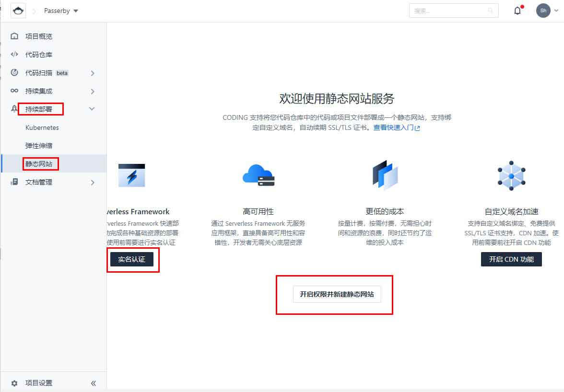The image size is (564, 392).
Task: Click the code scan beta icon
Action: tap(14, 73)
